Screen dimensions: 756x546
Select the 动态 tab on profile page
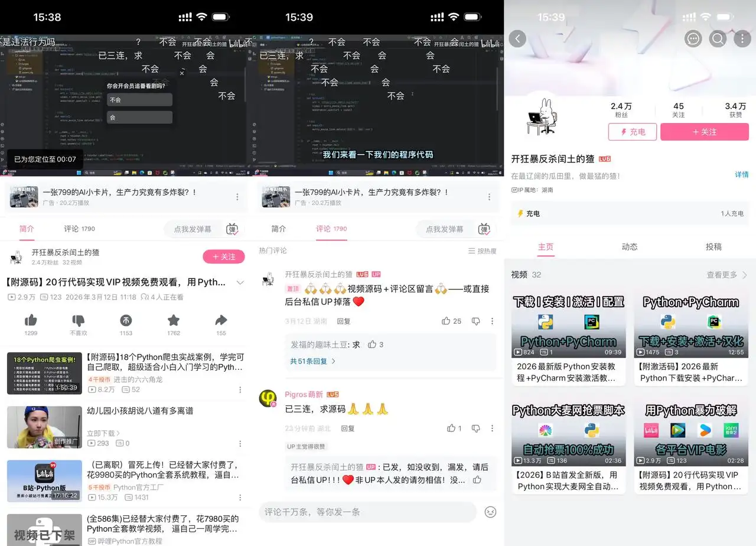click(630, 247)
